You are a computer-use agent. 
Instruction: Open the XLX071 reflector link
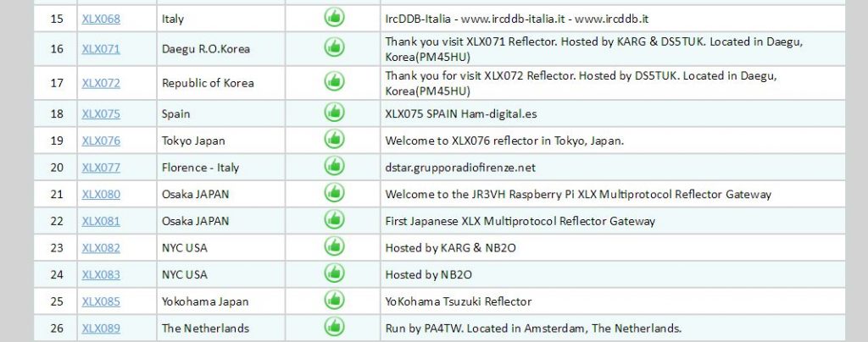tap(101, 48)
